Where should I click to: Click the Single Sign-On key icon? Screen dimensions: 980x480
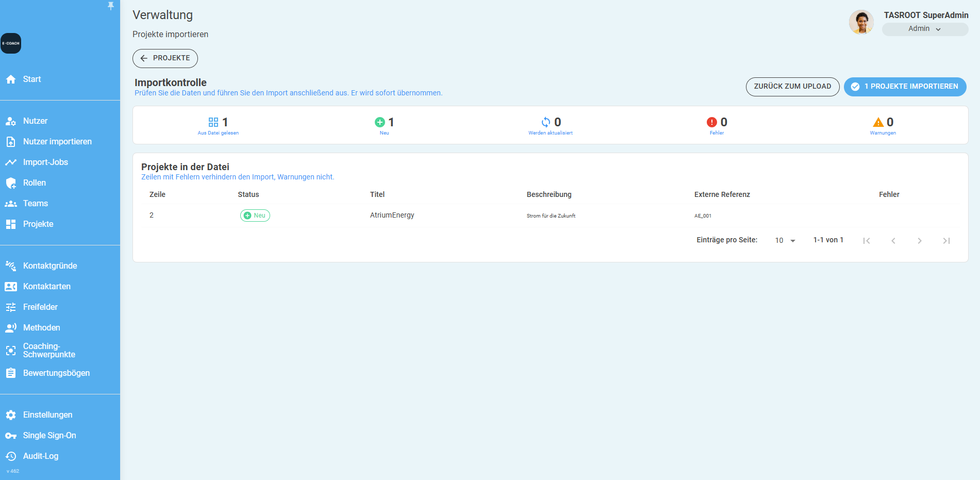pos(11,436)
